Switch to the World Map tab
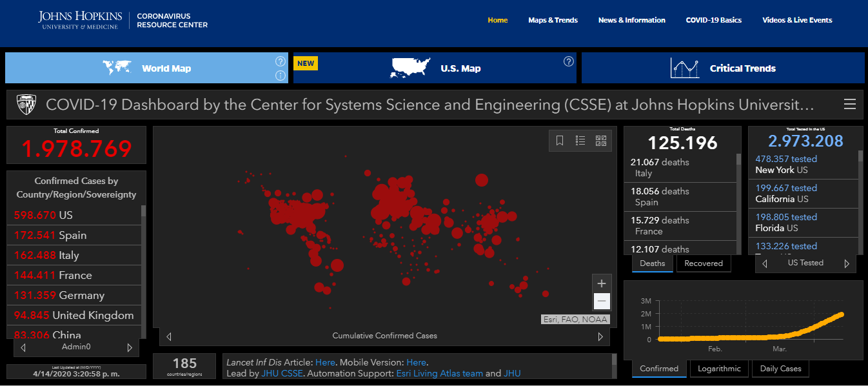Image resolution: width=868 pixels, height=390 pixels. tap(146, 68)
